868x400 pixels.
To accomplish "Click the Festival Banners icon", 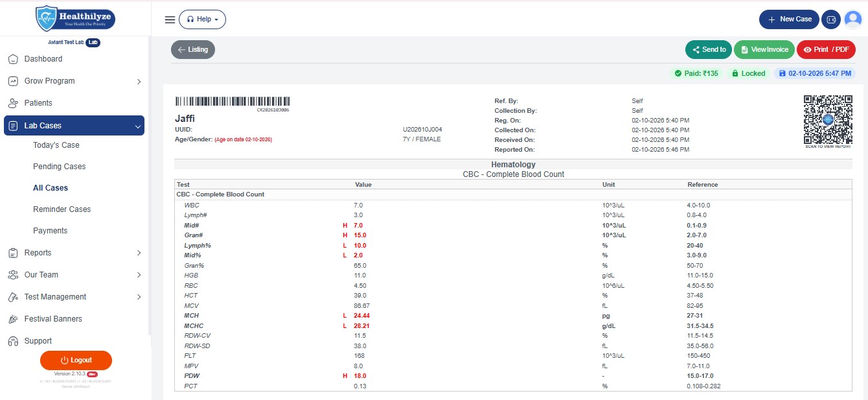I will click(x=12, y=319).
